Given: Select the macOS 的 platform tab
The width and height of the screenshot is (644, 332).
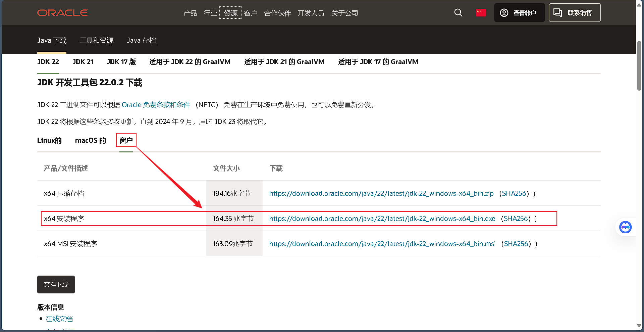Looking at the screenshot, I should [91, 140].
